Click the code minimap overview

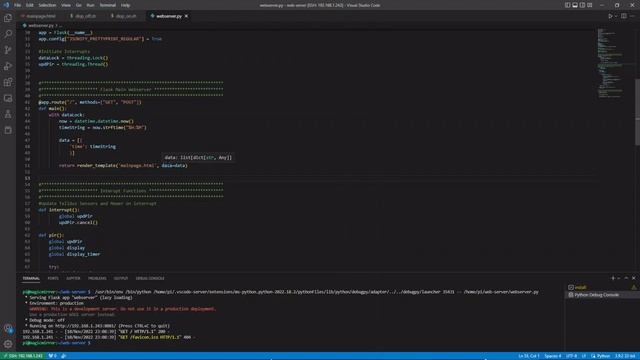(x=610, y=63)
